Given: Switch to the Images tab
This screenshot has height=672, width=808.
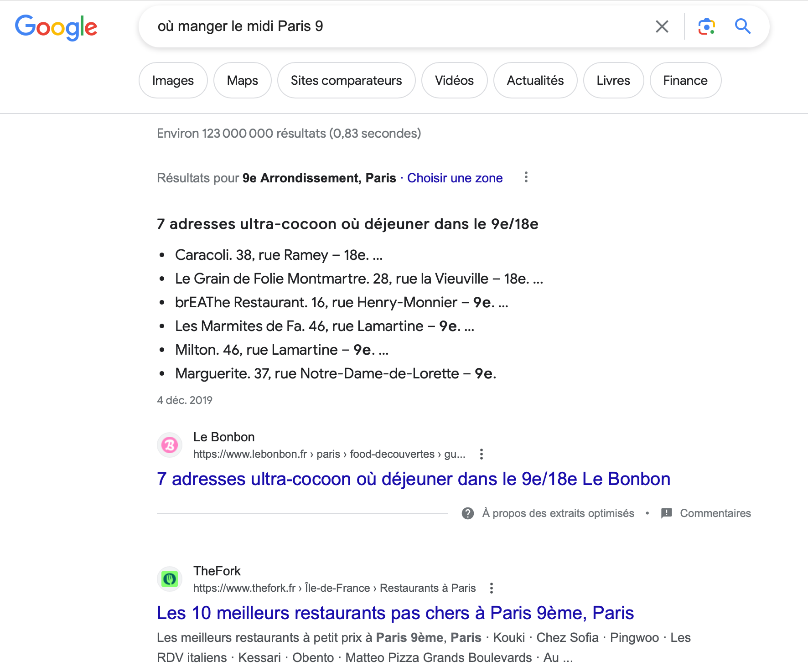Looking at the screenshot, I should [173, 80].
